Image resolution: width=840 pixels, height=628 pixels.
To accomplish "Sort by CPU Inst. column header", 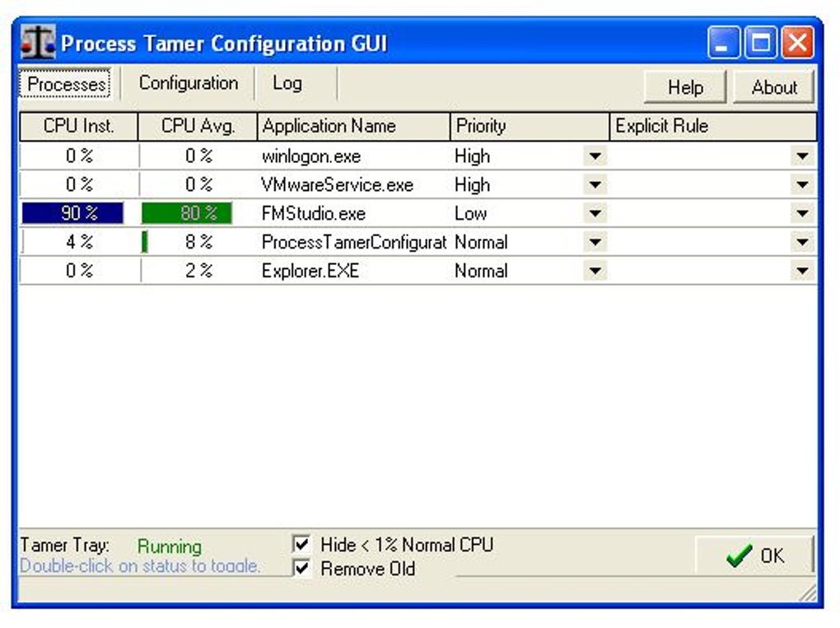I will tap(79, 127).
